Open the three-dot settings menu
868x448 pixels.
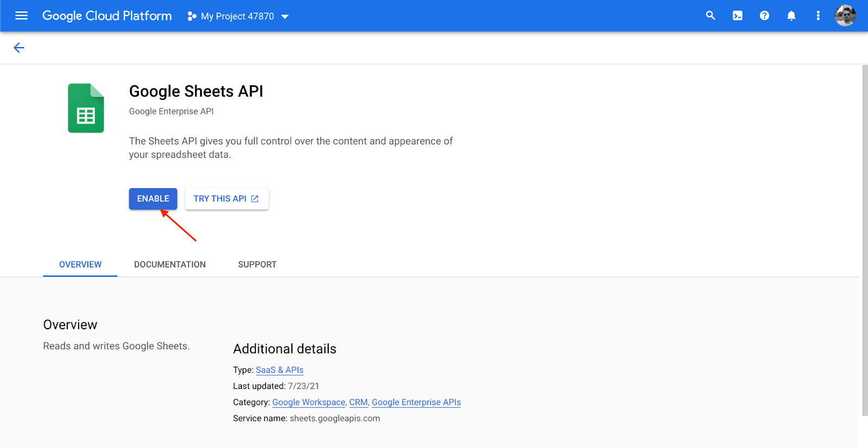pyautogui.click(x=818, y=16)
